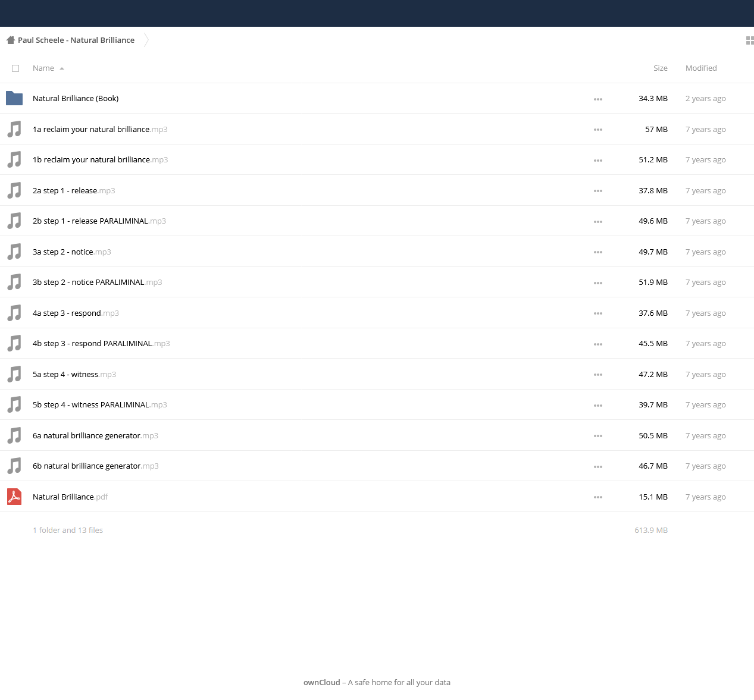The width and height of the screenshot is (754, 700).
Task: Click the 57 MB size value
Action: (656, 129)
